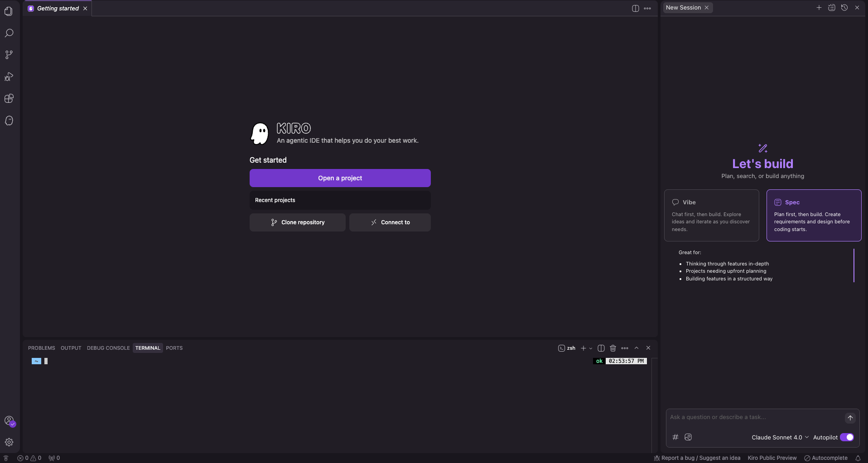Click the Clone repository button
Image resolution: width=868 pixels, height=463 pixels.
298,222
